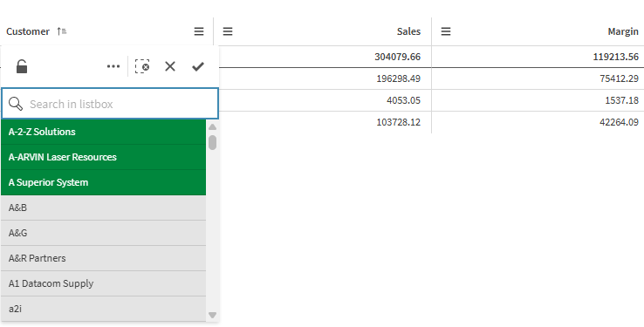Select A&R Partners in the listbox
Screen dimensions: 644x327
coord(104,258)
